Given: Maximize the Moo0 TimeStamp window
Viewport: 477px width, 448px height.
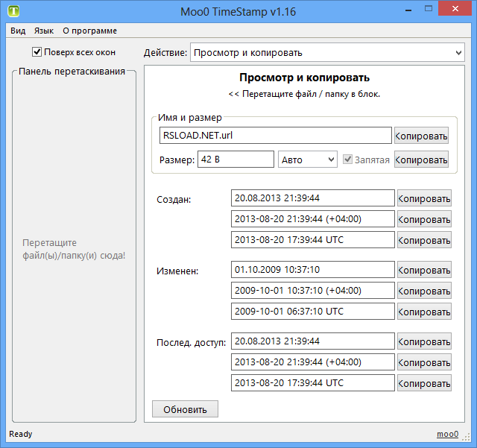Looking at the screenshot, I should point(429,9).
